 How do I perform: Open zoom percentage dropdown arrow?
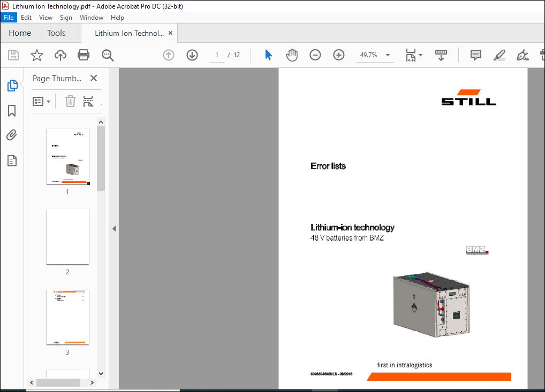pos(388,55)
